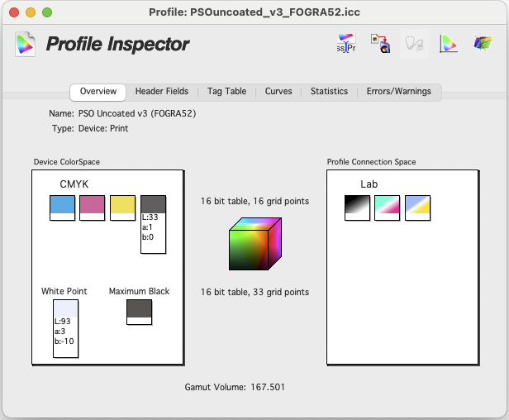Open the Header Fields tab
509x420 pixels.
pyautogui.click(x=162, y=92)
